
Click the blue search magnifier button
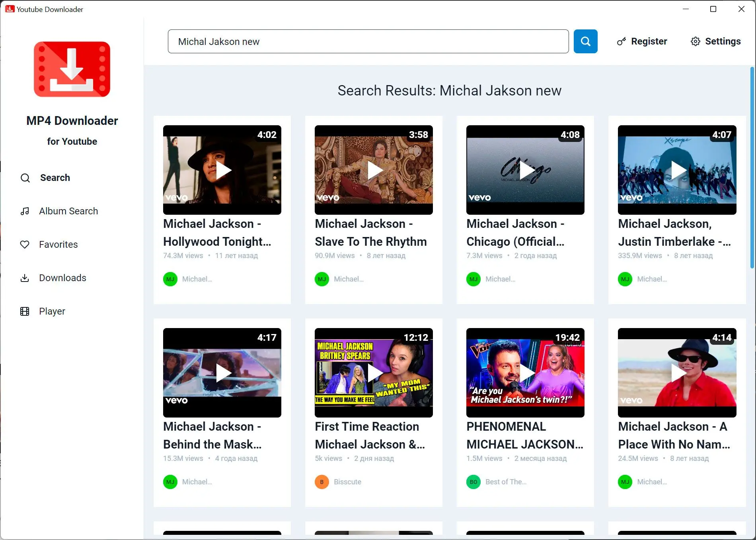coord(585,41)
